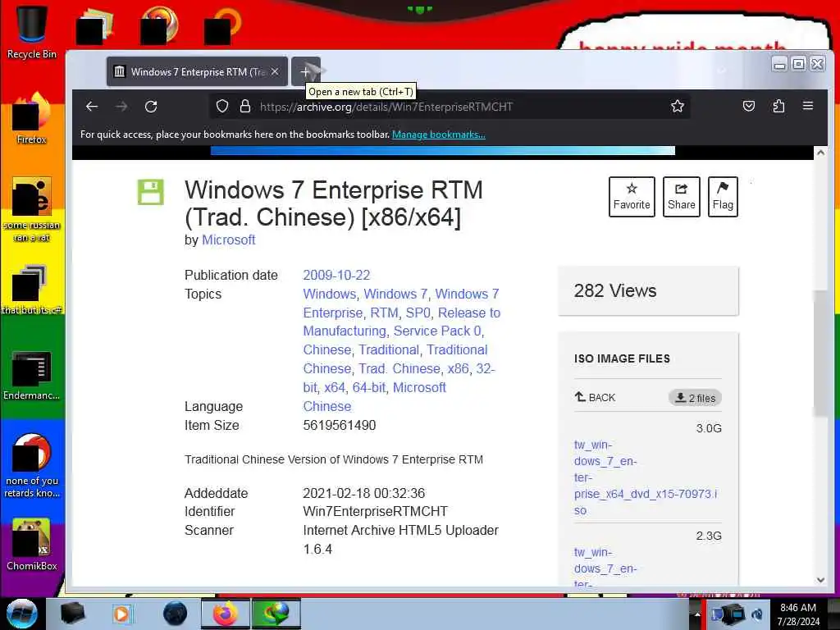Open the 2009-10-22 publication date link
This screenshot has height=630, width=840.
pyautogui.click(x=336, y=276)
